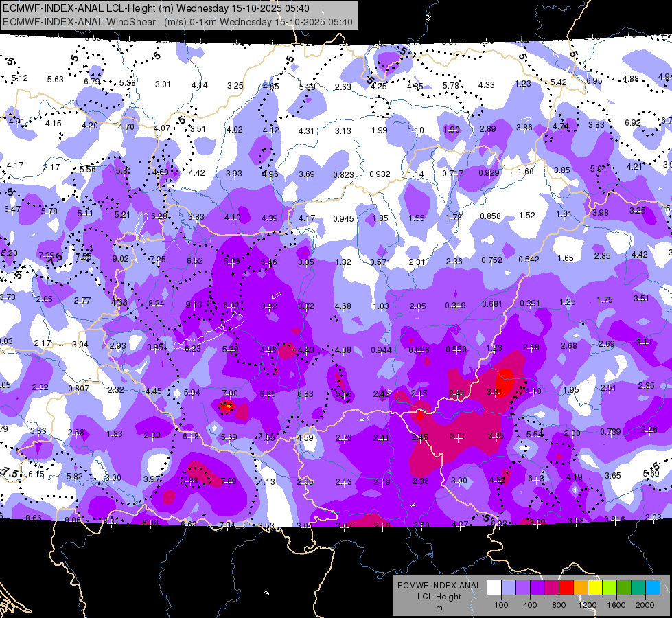Click the 100 label under the legend
Image resolution: width=672 pixels, height=618 pixels.
coord(501,605)
